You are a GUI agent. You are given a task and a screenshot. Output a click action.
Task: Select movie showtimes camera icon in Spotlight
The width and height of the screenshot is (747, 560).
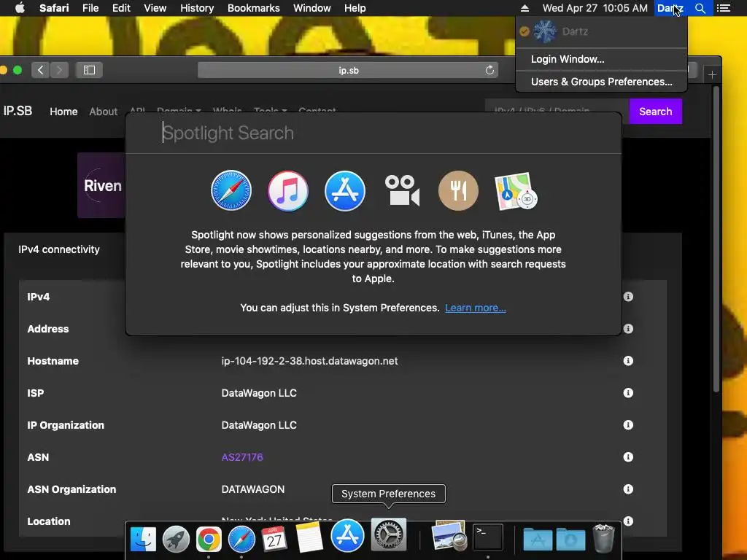(x=402, y=190)
